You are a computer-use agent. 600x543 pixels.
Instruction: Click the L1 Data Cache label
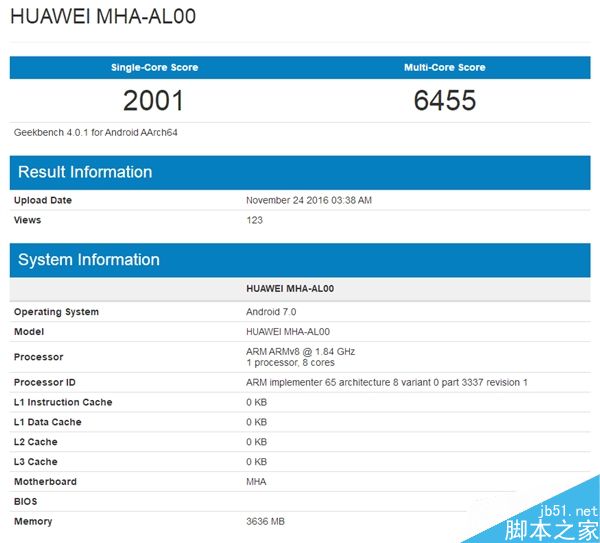tap(48, 422)
